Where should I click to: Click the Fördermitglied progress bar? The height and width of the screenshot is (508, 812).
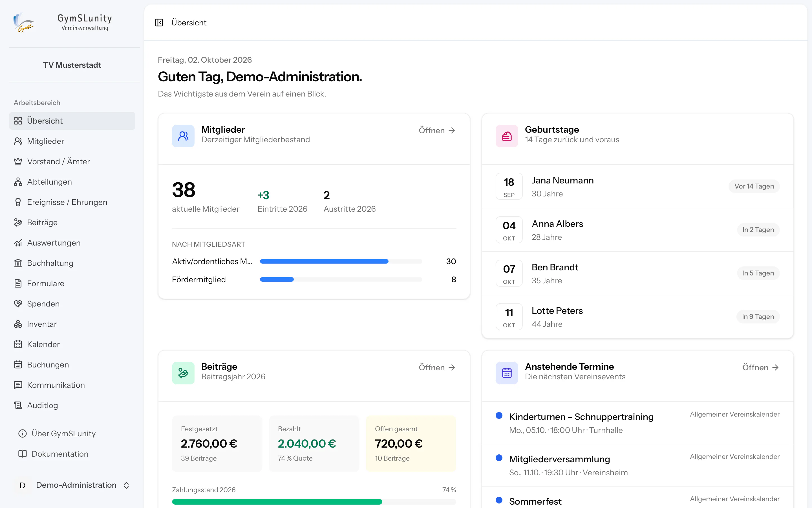pos(341,279)
